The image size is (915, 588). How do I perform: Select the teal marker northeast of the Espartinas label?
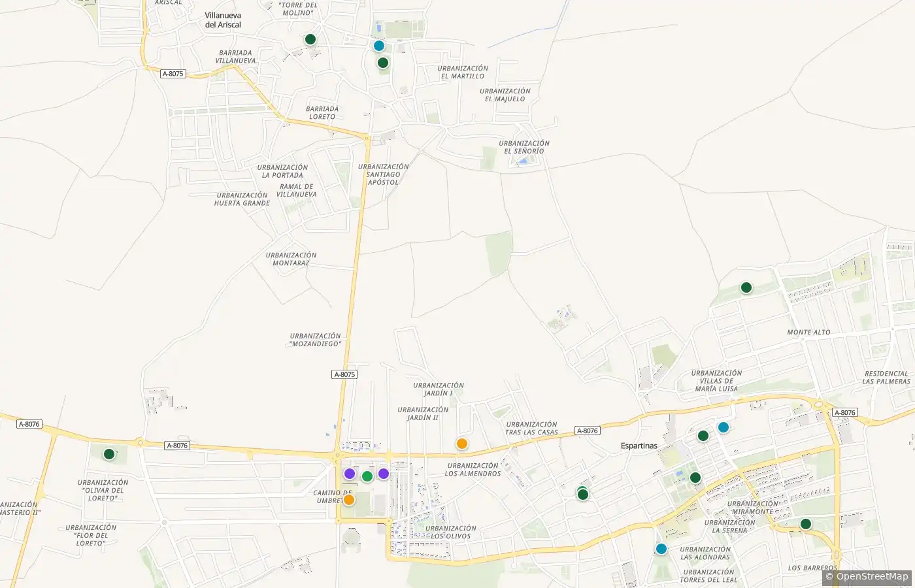pyautogui.click(x=724, y=427)
